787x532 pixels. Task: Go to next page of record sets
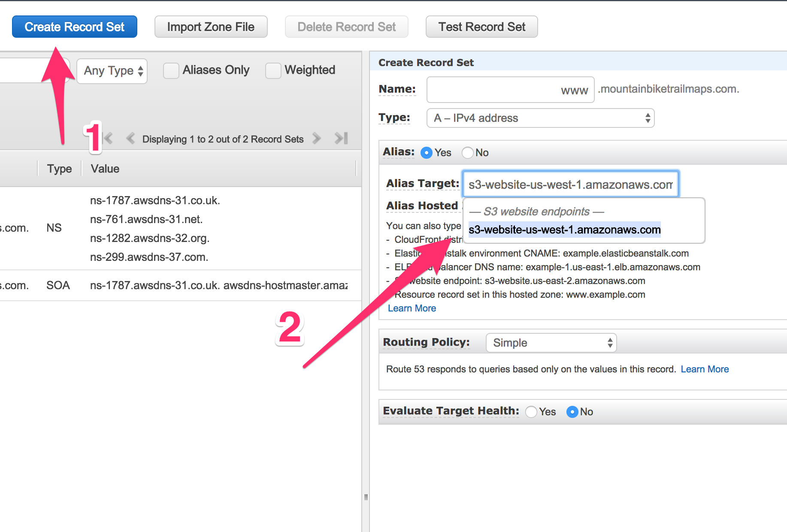tap(316, 138)
